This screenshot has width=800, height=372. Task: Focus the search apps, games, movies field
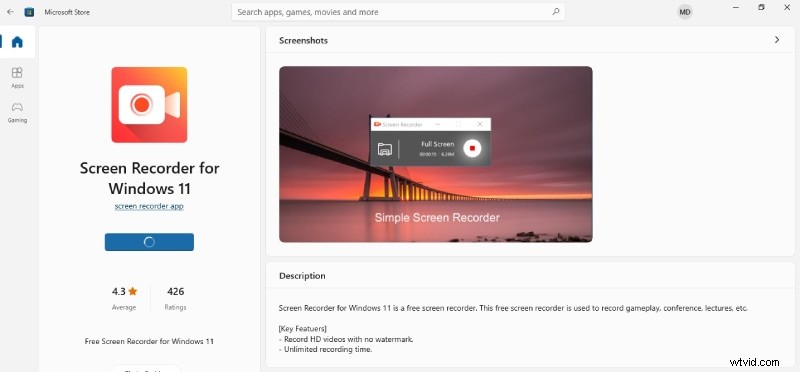click(398, 12)
